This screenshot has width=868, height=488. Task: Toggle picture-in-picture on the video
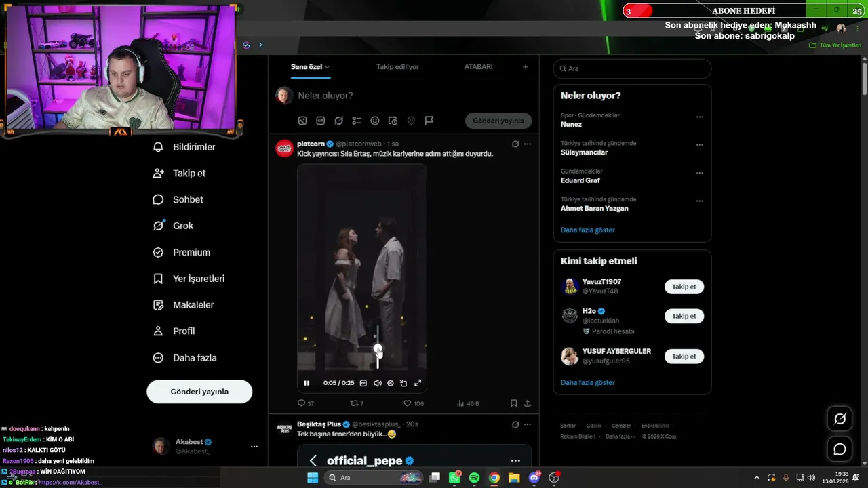pyautogui.click(x=403, y=383)
